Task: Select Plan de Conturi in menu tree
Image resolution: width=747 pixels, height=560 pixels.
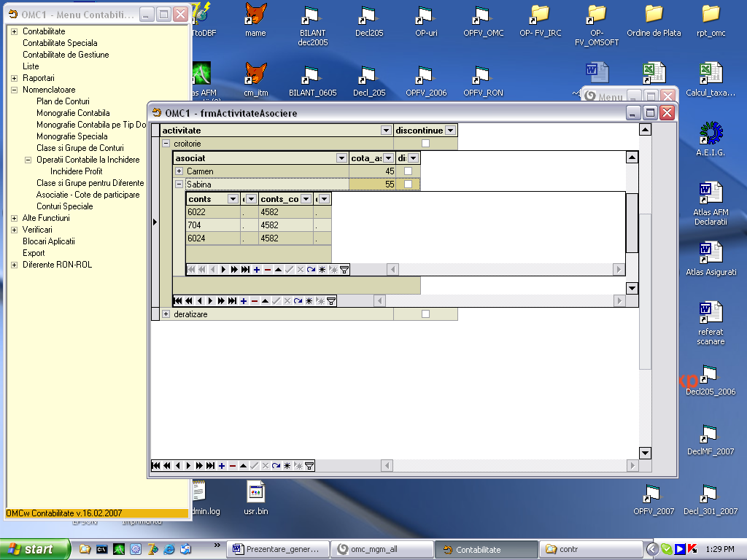Action: (63, 101)
